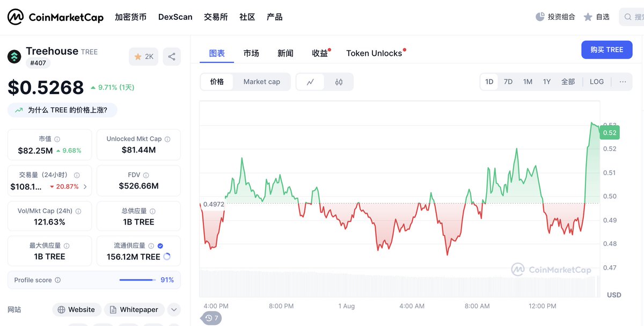Select the 7D time range

click(x=508, y=82)
